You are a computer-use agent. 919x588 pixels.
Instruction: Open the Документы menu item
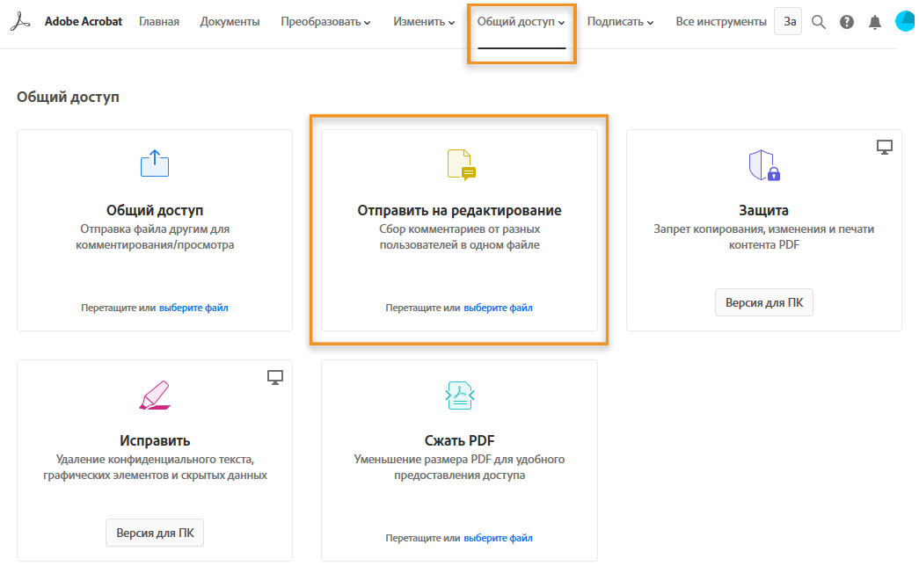tap(230, 22)
